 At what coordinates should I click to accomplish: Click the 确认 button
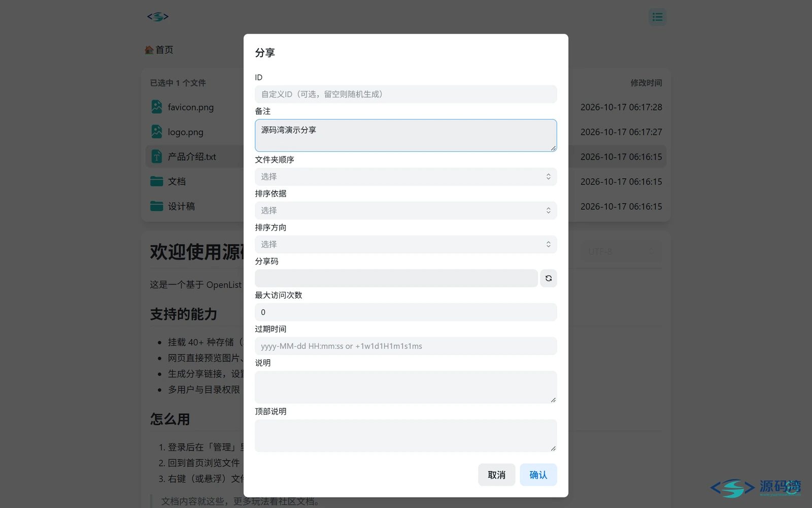point(538,475)
